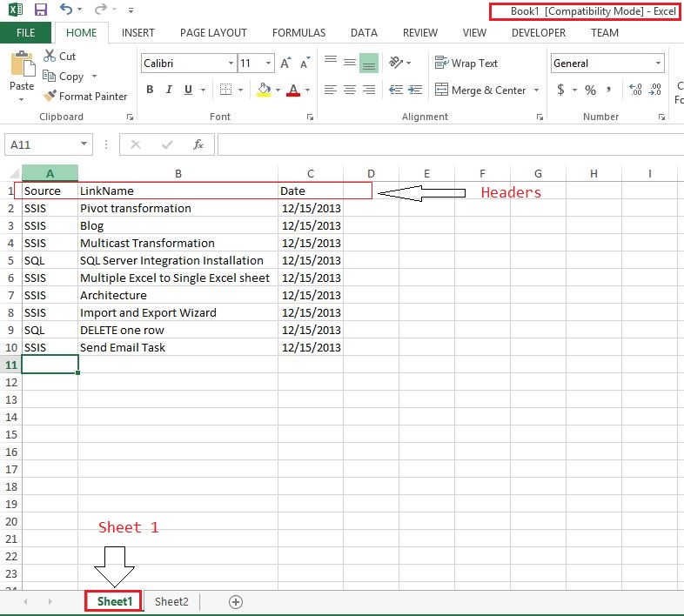Open the Undo history dropdown arrow
Screen dimensions: 684x616
pos(79,10)
